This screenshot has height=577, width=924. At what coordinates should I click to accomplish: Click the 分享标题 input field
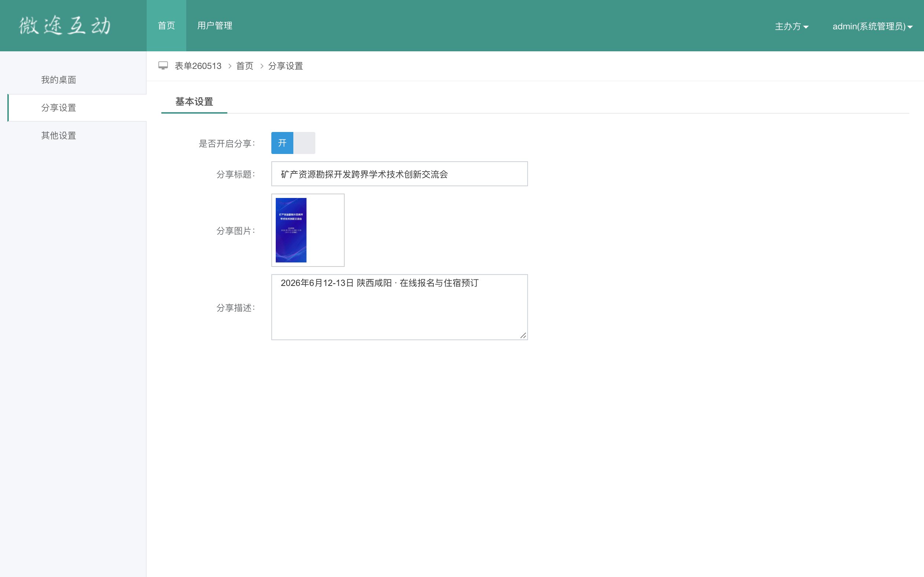[400, 174]
